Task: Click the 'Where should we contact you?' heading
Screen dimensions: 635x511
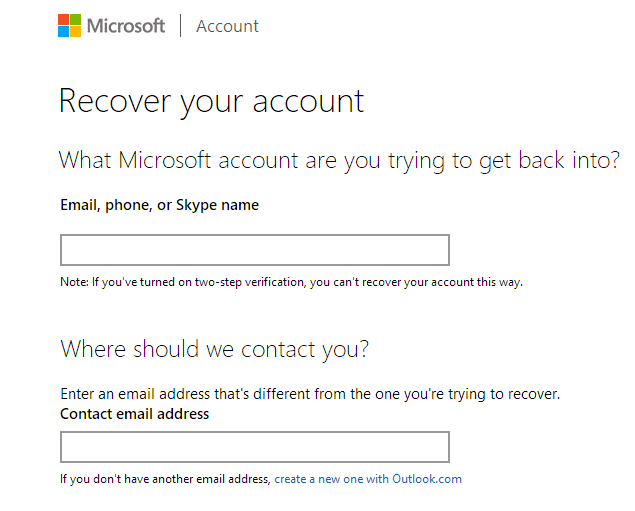Action: [x=215, y=349]
